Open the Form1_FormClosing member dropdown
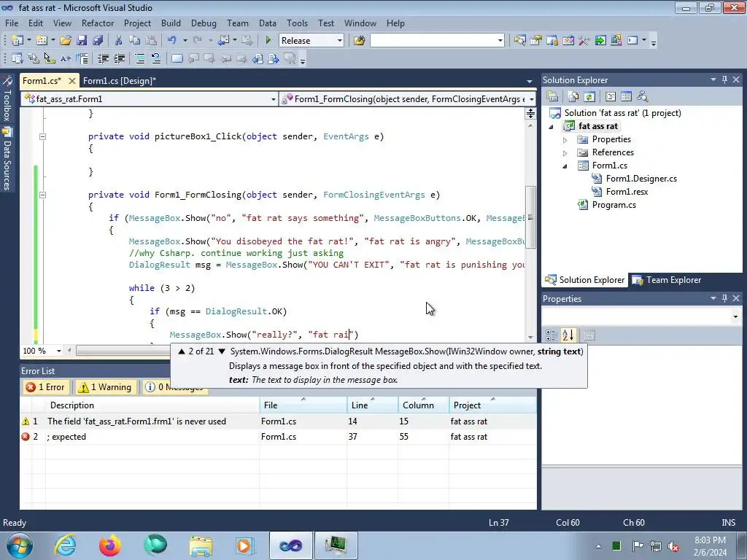Screen dimensions: 747x560 (531, 99)
